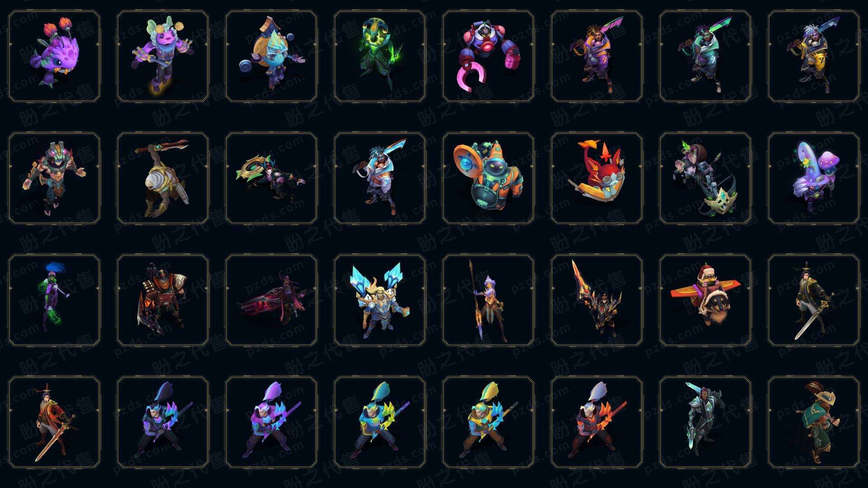Viewport: 868px width, 488px height.
Task: Click the ice-winged golden armored knight
Action: point(380,300)
